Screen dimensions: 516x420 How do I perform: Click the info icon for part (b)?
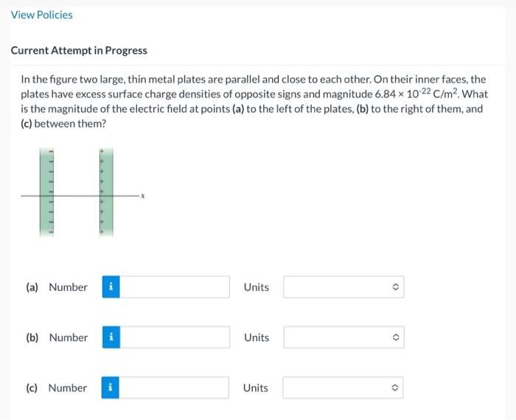(x=111, y=337)
